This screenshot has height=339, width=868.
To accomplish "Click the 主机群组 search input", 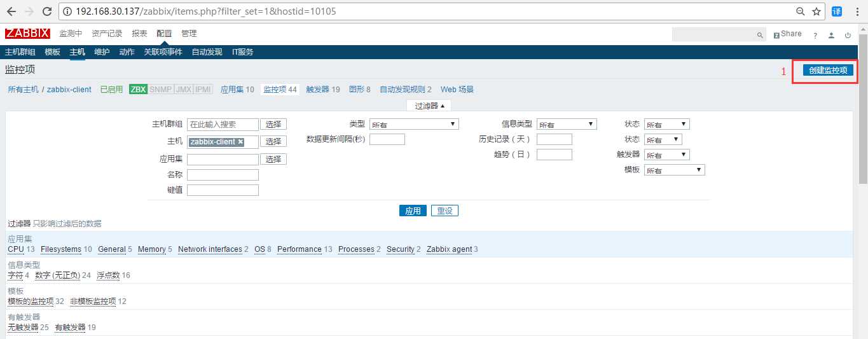I will [223, 125].
